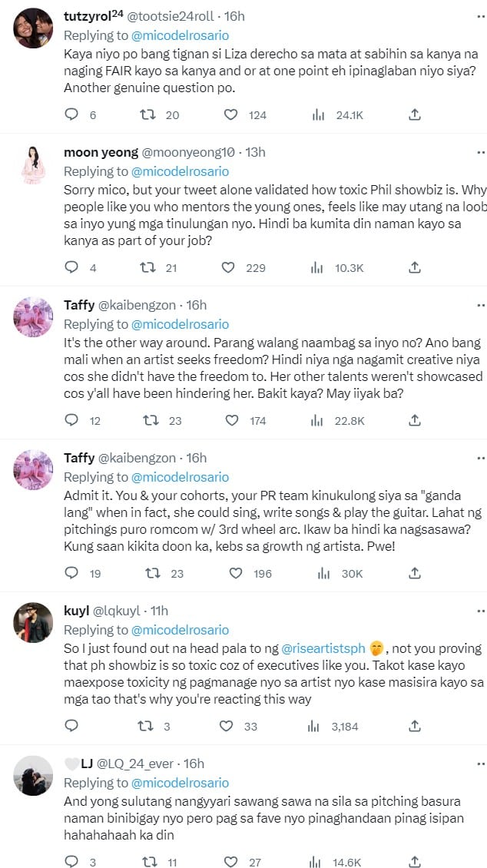This screenshot has width=487, height=868.
Task: Open @micodelrosario link in tutzyrol's reply
Action: pos(181,35)
